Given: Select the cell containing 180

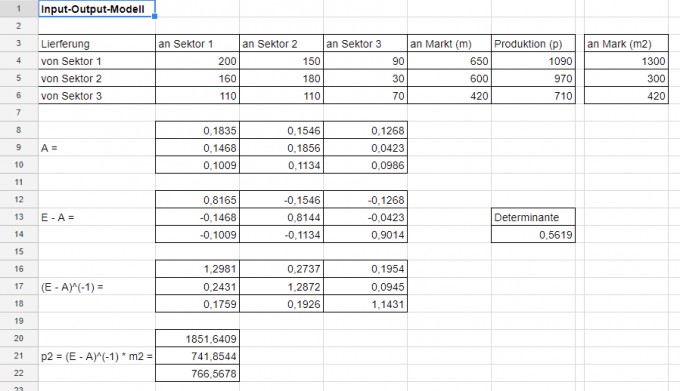Looking at the screenshot, I should pyautogui.click(x=281, y=78).
